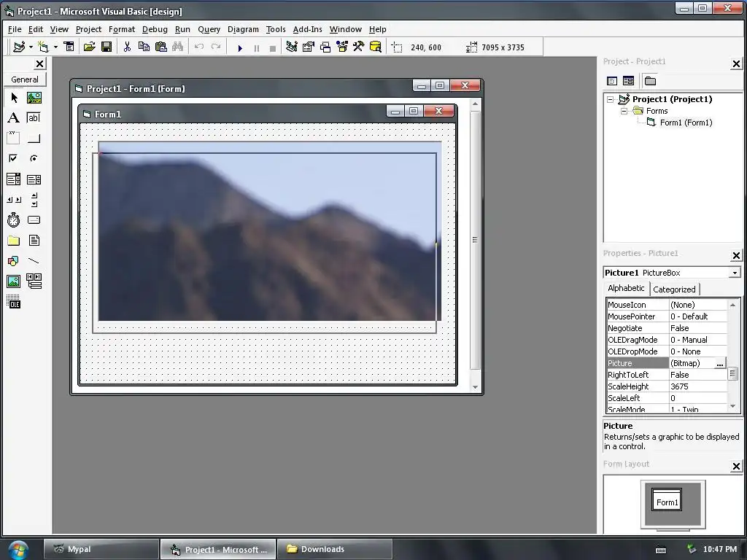
Task: Save the project with the floppy icon
Action: click(107, 47)
